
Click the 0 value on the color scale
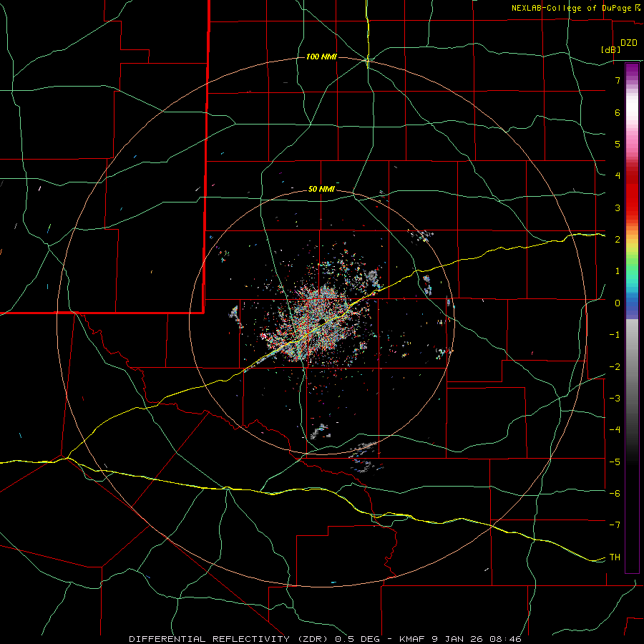pyautogui.click(x=618, y=303)
